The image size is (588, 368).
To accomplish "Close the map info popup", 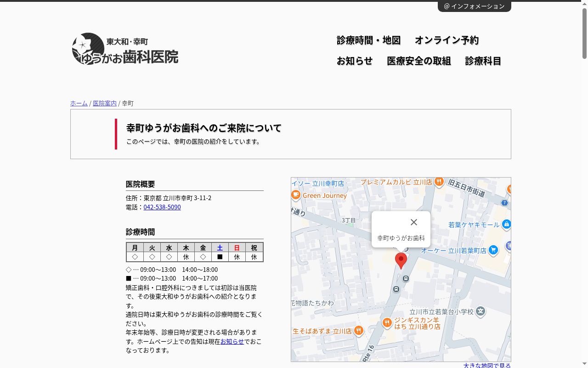I will coord(414,222).
